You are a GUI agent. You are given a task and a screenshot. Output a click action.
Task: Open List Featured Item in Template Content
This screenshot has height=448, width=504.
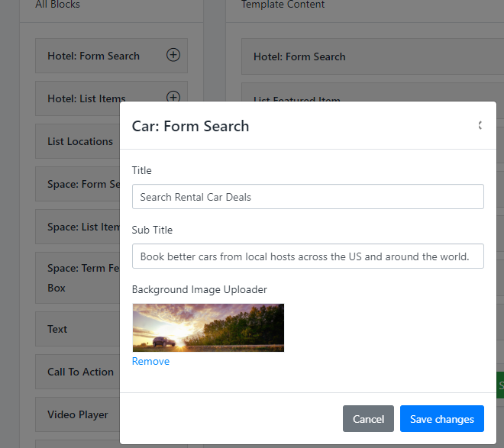(297, 99)
